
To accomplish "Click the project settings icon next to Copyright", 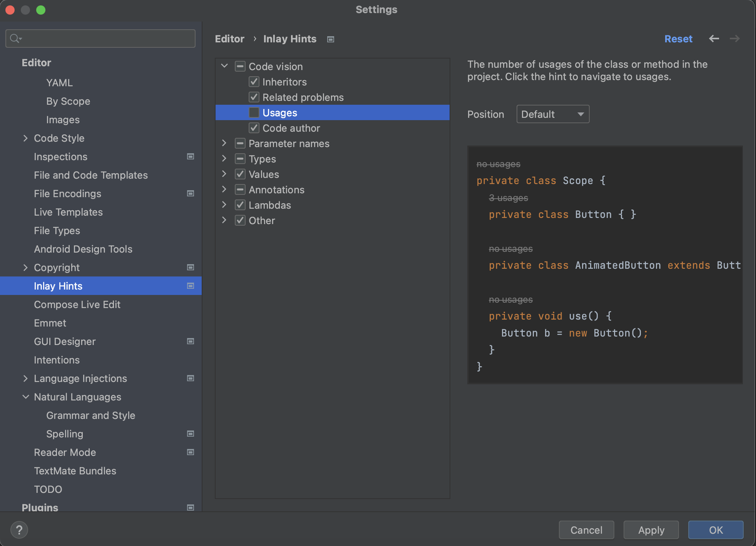I will point(190,267).
